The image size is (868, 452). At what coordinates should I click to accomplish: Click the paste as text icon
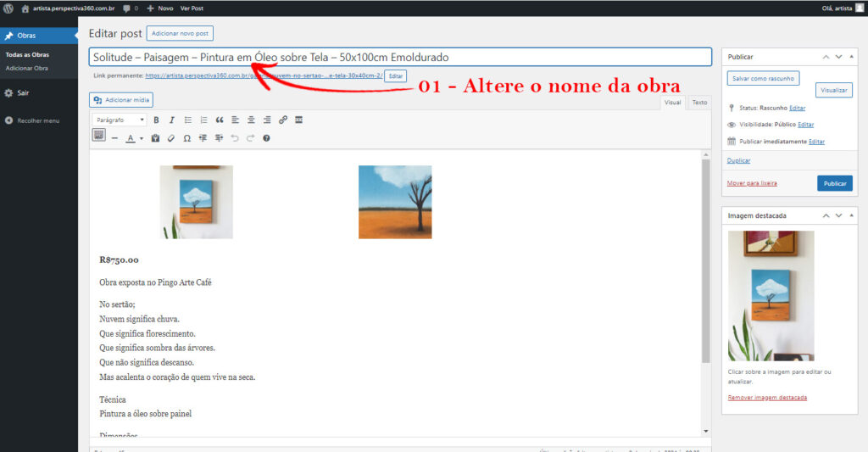(155, 138)
